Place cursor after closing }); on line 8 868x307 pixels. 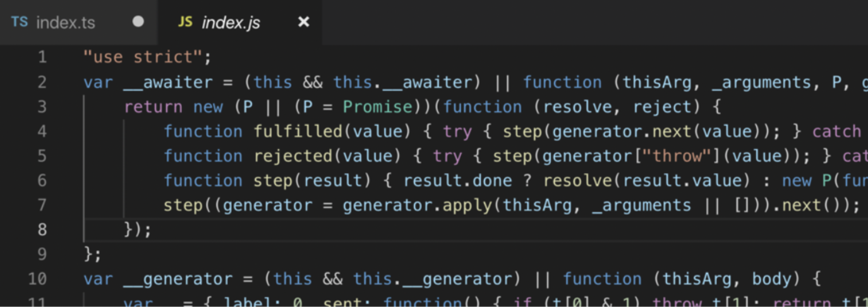[x=152, y=229]
